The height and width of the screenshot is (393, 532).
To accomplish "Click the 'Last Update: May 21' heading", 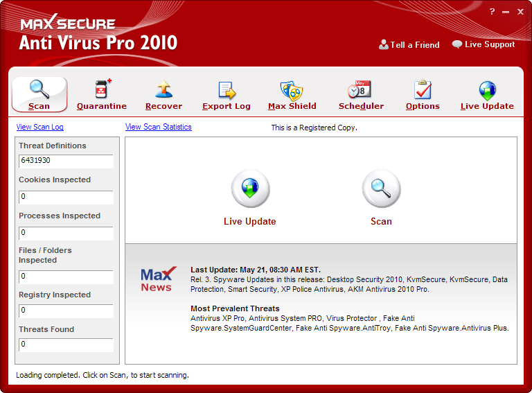I will 256,270.
